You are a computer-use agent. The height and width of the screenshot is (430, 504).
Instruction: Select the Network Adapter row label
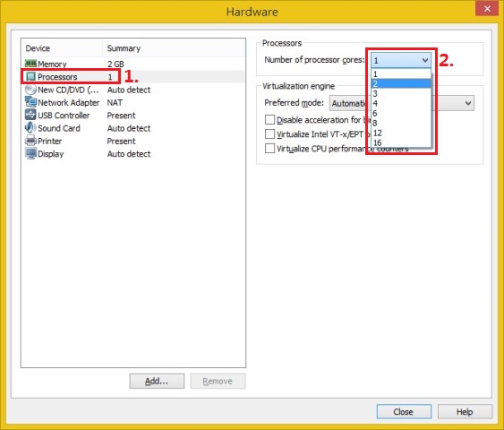(x=68, y=103)
